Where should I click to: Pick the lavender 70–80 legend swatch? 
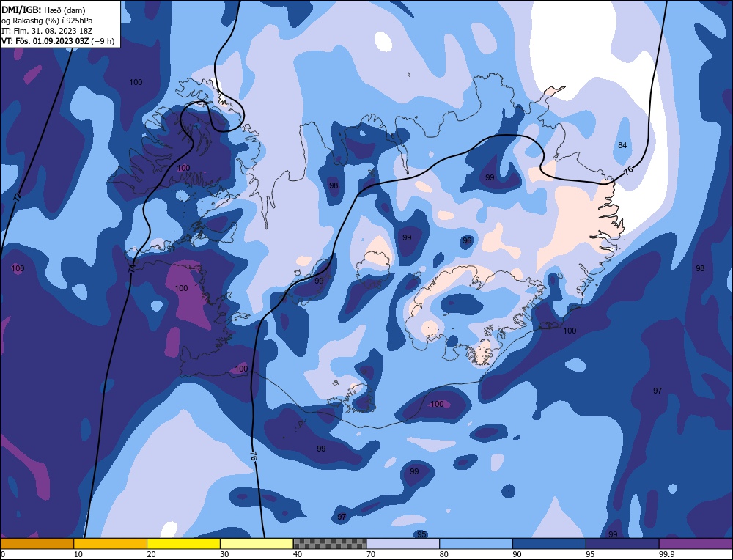(x=403, y=543)
